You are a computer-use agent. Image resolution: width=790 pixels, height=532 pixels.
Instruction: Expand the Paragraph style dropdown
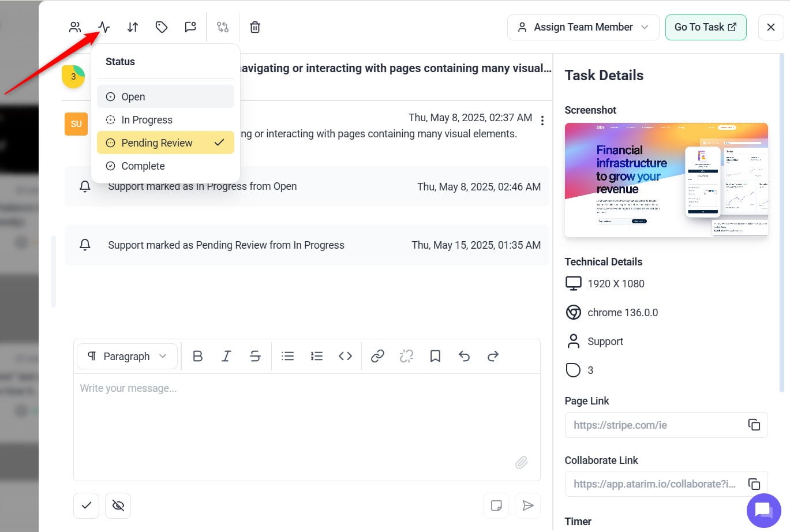click(x=127, y=356)
